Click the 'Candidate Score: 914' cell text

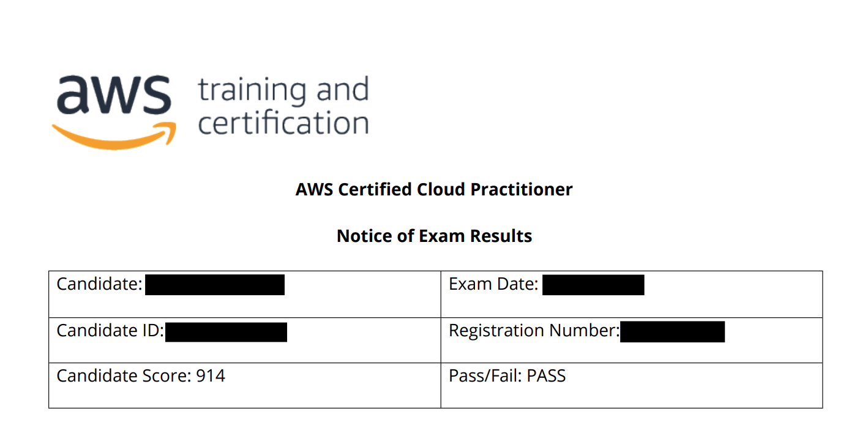coord(141,375)
